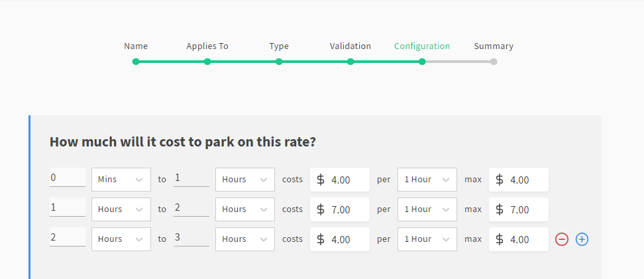Click third row start time field
This screenshot has height=279, width=644.
click(67, 237)
